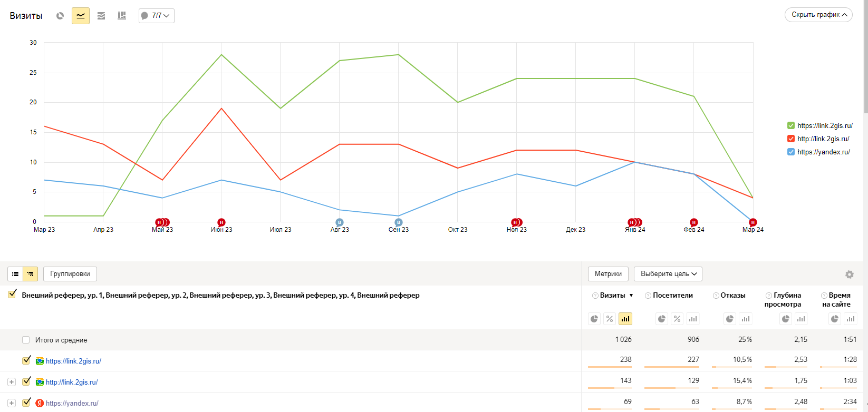Switch chart to stacked area view
868x412 pixels.
point(101,16)
